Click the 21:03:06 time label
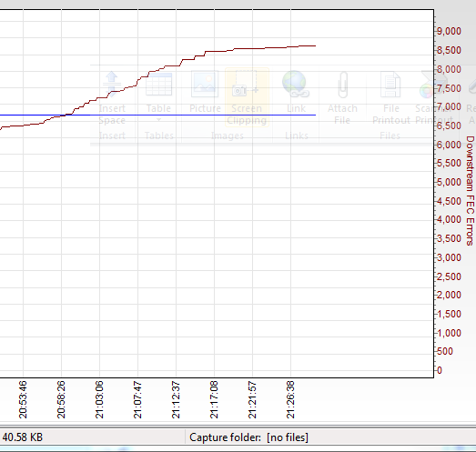The height and width of the screenshot is (452, 476). pyautogui.click(x=99, y=400)
